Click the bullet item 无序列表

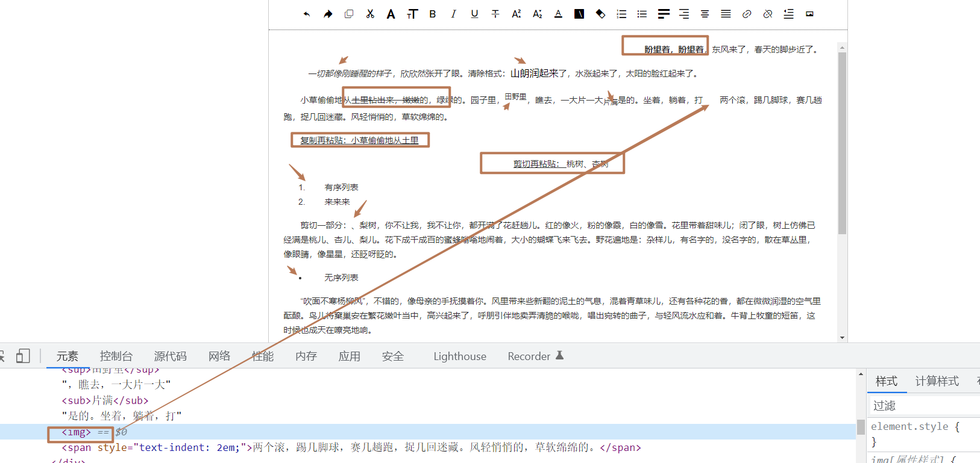coord(342,278)
